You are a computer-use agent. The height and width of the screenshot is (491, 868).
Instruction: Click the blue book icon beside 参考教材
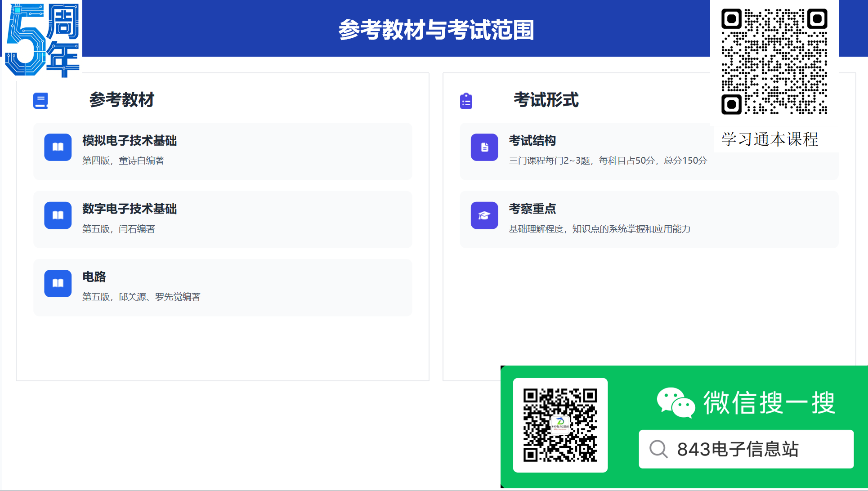tap(40, 100)
